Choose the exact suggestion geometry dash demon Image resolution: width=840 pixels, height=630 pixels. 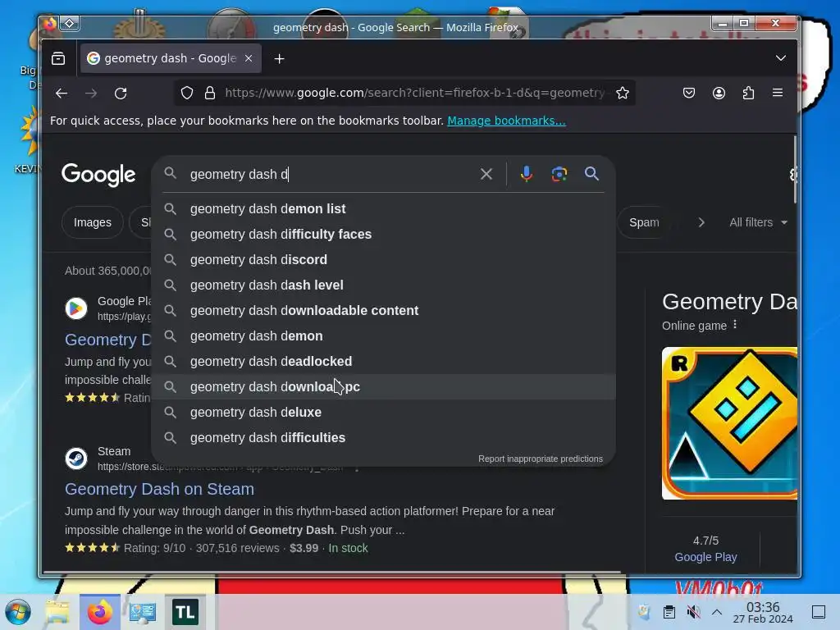pyautogui.click(x=384, y=336)
